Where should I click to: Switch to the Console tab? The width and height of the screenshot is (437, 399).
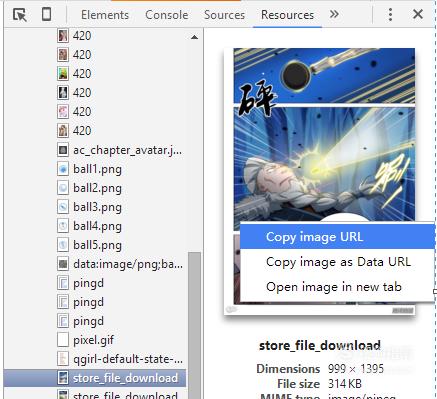[167, 15]
